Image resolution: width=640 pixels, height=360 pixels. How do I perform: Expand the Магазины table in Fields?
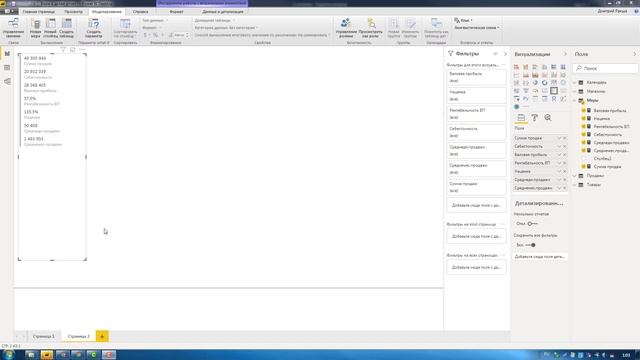click(575, 91)
